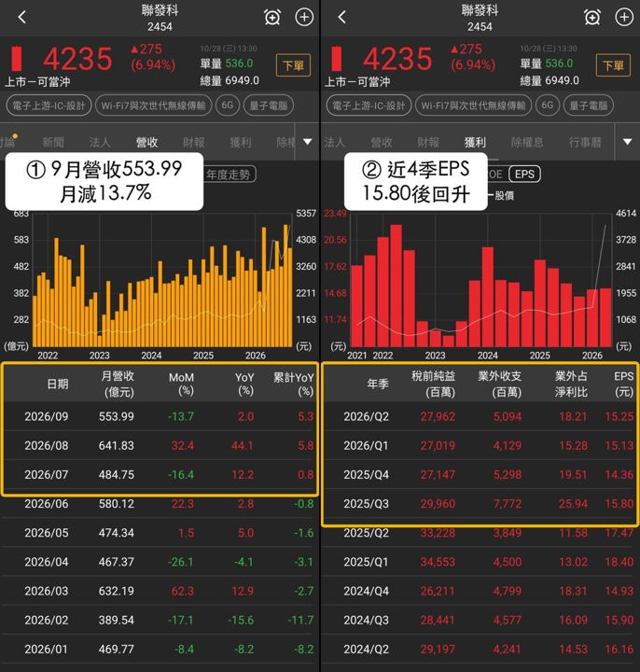Viewport: 640px width, 672px height.
Task: Open price alert clock icon, left panel
Action: [272, 18]
